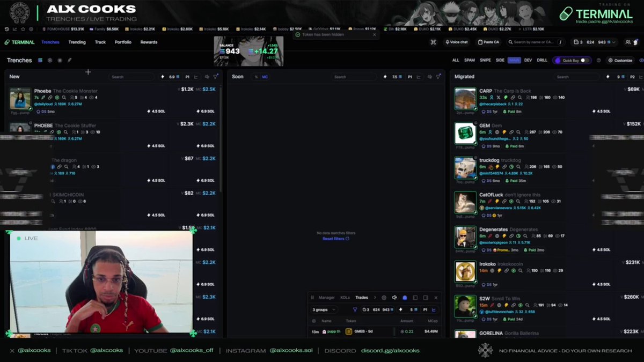This screenshot has height=362, width=644.
Task: Click the P1 preset in New column
Action: pos(187,77)
